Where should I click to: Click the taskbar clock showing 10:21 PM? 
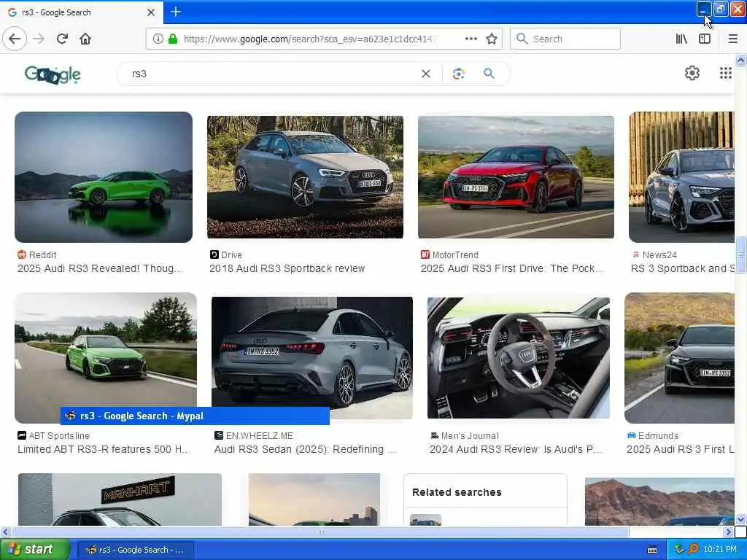tap(720, 550)
